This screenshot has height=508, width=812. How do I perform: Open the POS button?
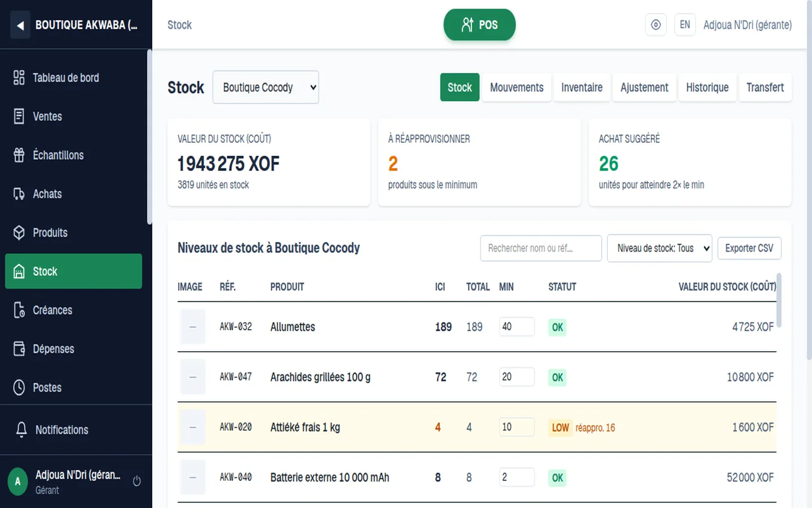[479, 25]
